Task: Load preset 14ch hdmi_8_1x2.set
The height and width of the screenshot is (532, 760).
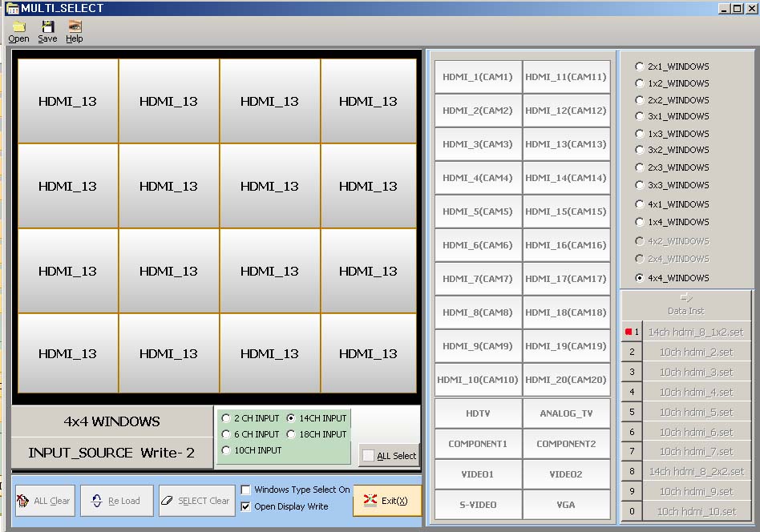Action: tap(696, 332)
